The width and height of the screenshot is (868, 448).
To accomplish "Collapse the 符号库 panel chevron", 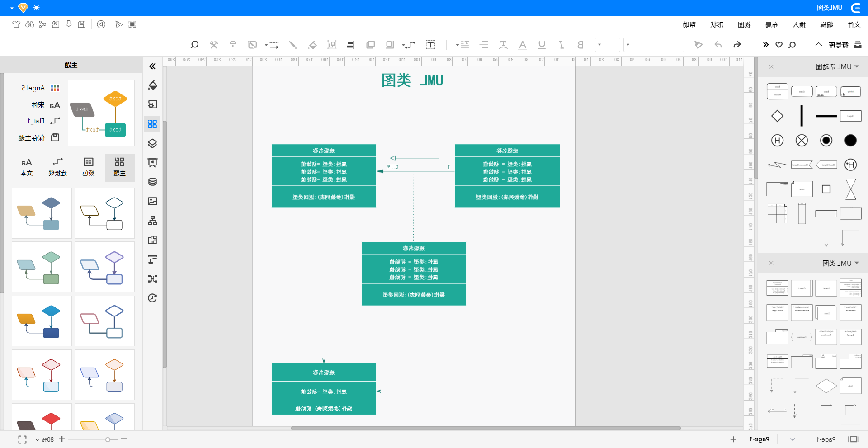I will coord(819,44).
